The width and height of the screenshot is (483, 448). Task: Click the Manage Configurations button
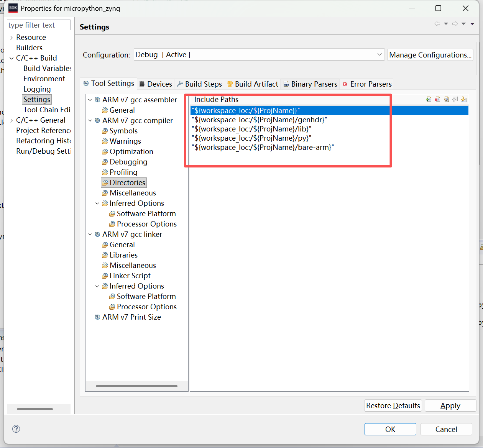pos(430,55)
